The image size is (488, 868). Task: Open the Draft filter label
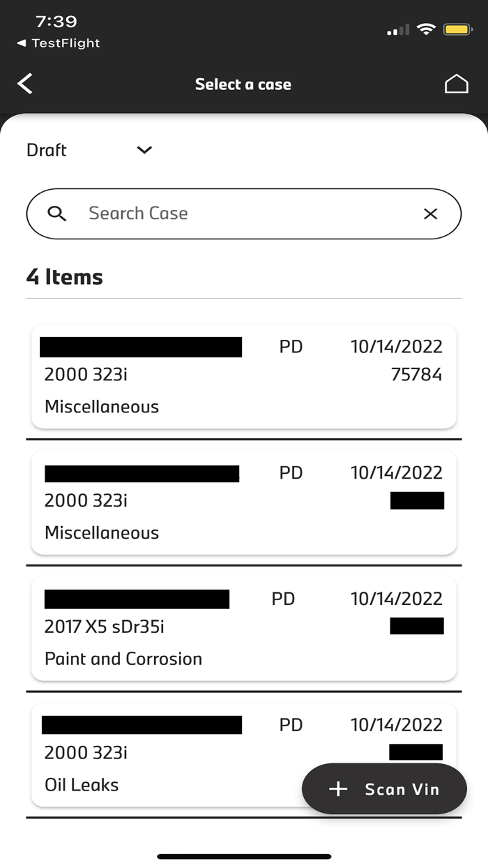tap(47, 150)
